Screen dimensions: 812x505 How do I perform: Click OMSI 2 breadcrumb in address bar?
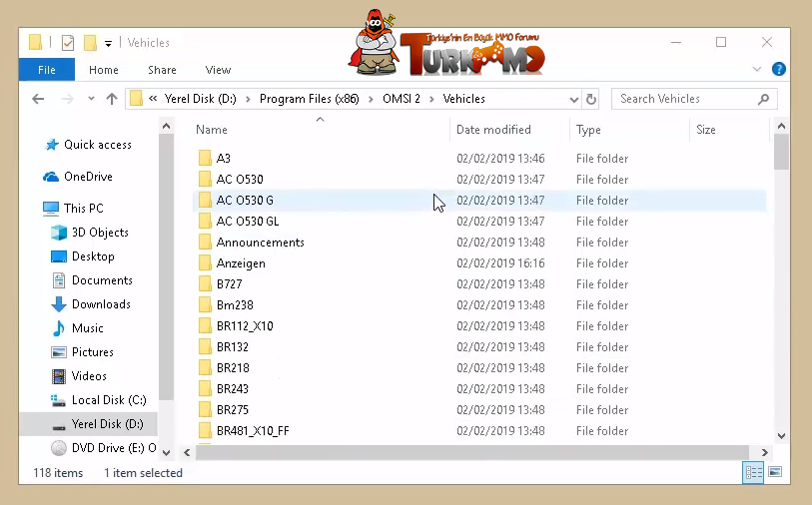[x=402, y=99]
